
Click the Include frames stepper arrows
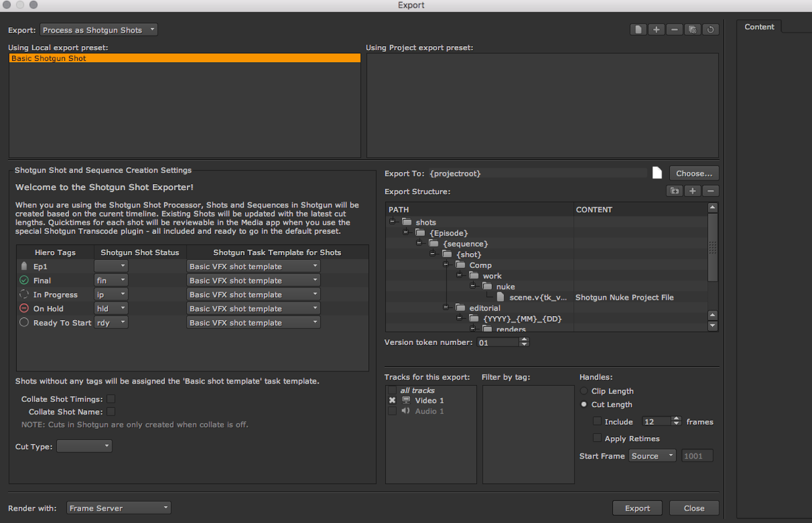point(676,421)
